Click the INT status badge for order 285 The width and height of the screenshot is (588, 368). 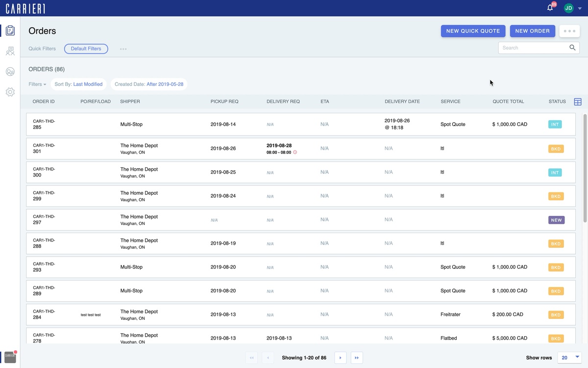(555, 125)
